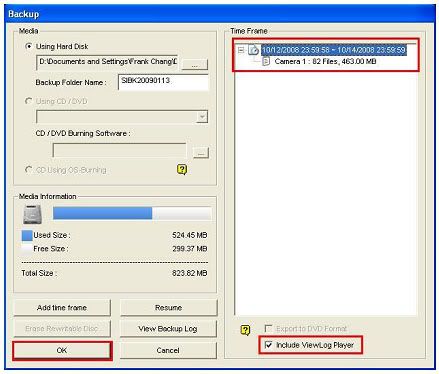Image resolution: width=439 pixels, height=374 pixels.
Task: Click the Used Size value 524.45 MB
Action: click(190, 235)
